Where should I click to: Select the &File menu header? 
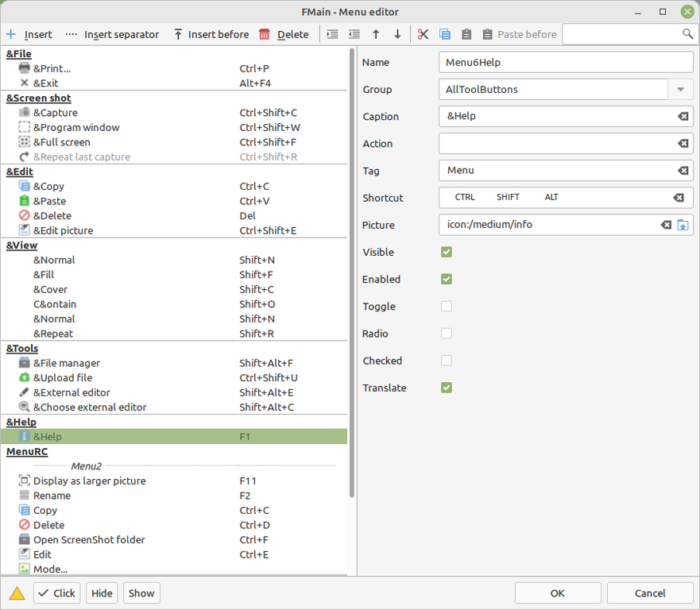tap(19, 53)
